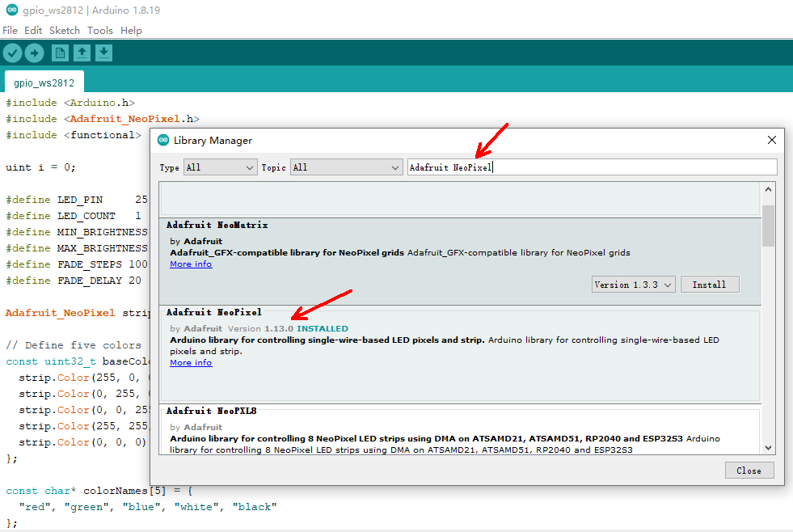The image size is (793, 532).
Task: Click the "red", "green" string list line
Action: click(x=148, y=507)
